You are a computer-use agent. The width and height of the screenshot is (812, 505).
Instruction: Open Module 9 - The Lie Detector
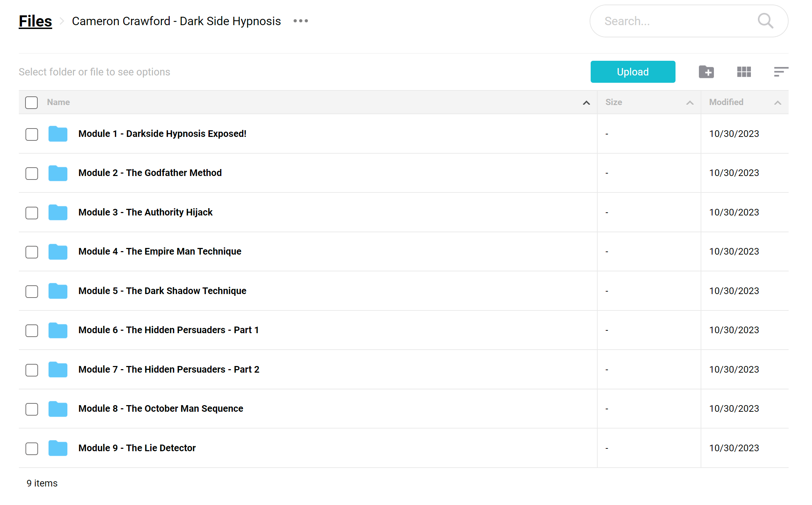(x=137, y=448)
